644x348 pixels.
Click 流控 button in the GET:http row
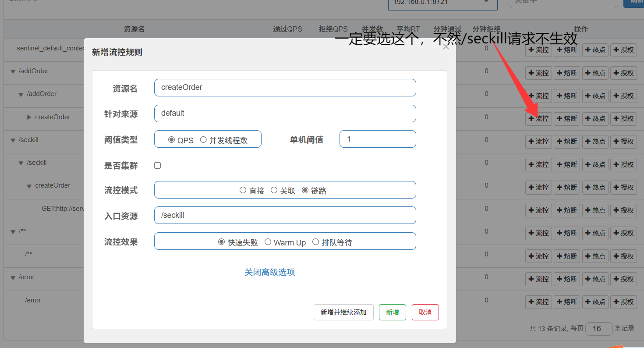[538, 210]
